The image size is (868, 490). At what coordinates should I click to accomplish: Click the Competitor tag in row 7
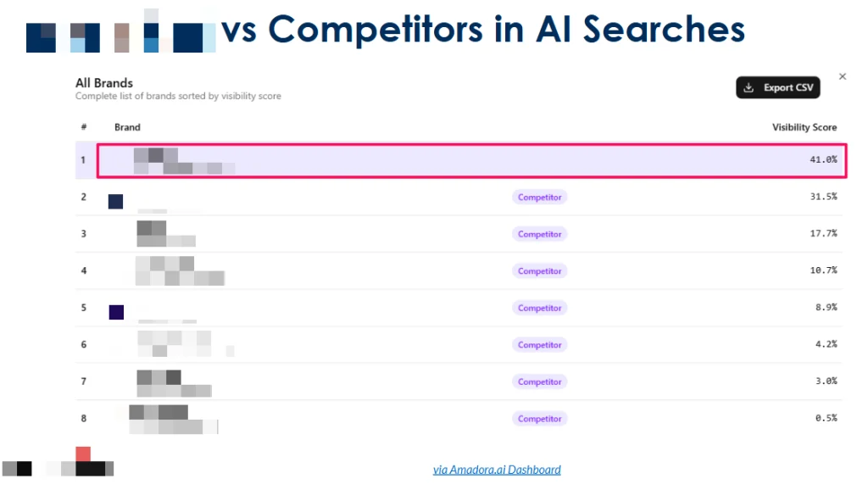pyautogui.click(x=539, y=381)
